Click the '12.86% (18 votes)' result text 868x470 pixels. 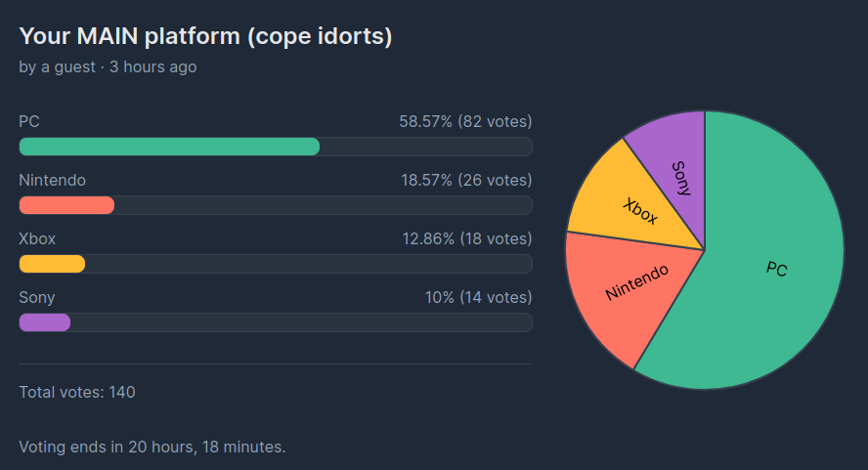pyautogui.click(x=466, y=238)
